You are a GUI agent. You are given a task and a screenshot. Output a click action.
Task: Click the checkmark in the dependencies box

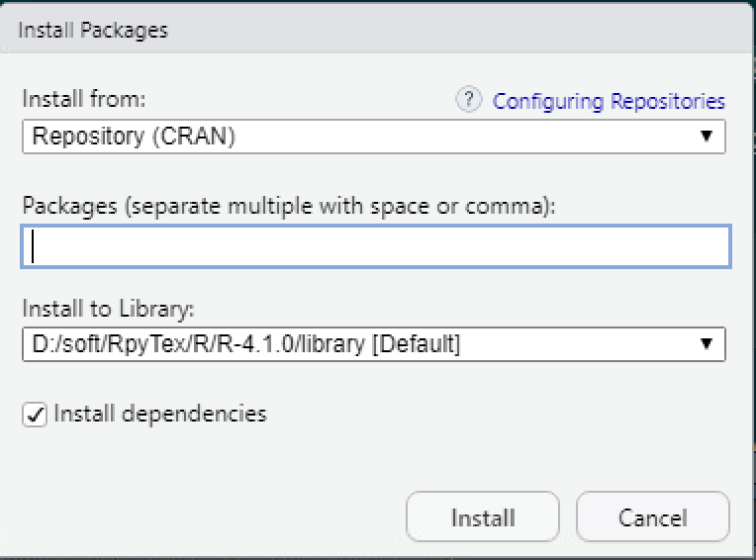tap(35, 415)
